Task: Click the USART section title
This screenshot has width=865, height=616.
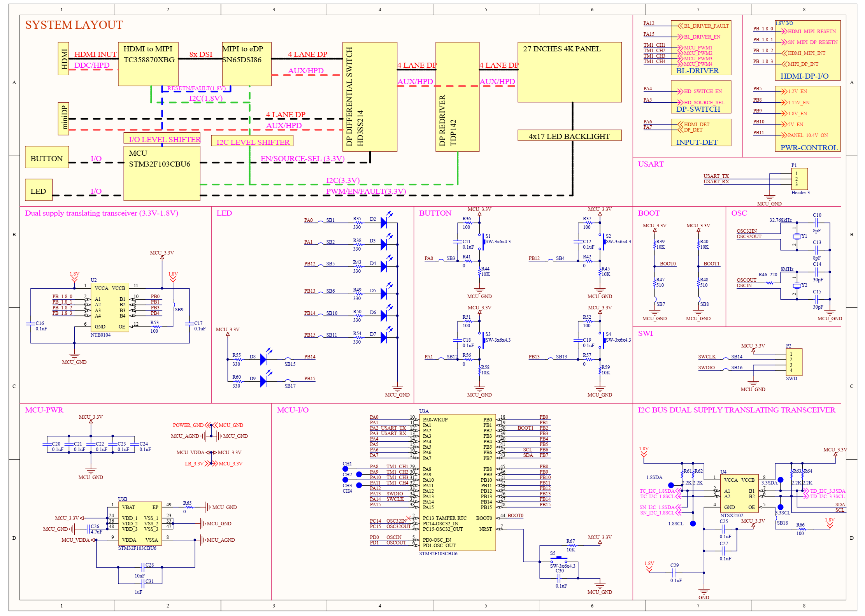Action: pyautogui.click(x=651, y=164)
